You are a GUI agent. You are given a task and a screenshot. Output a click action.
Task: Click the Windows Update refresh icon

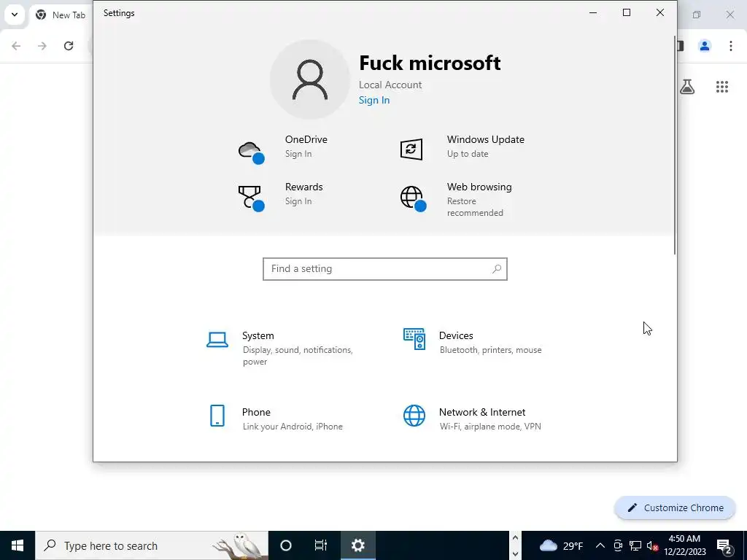[411, 149]
